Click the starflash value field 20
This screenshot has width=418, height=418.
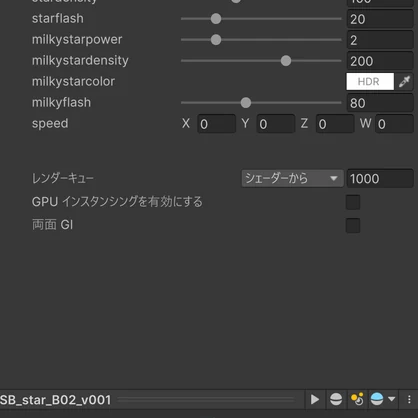pos(380,19)
